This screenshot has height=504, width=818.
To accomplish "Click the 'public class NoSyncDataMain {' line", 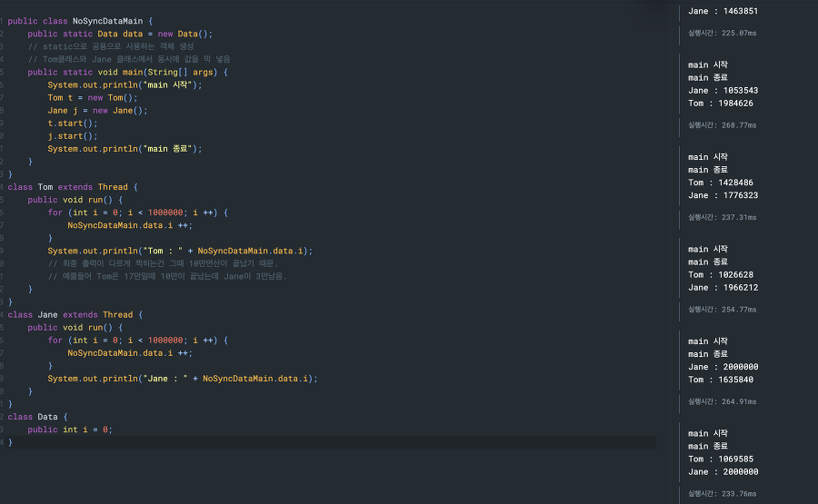I will [x=80, y=21].
